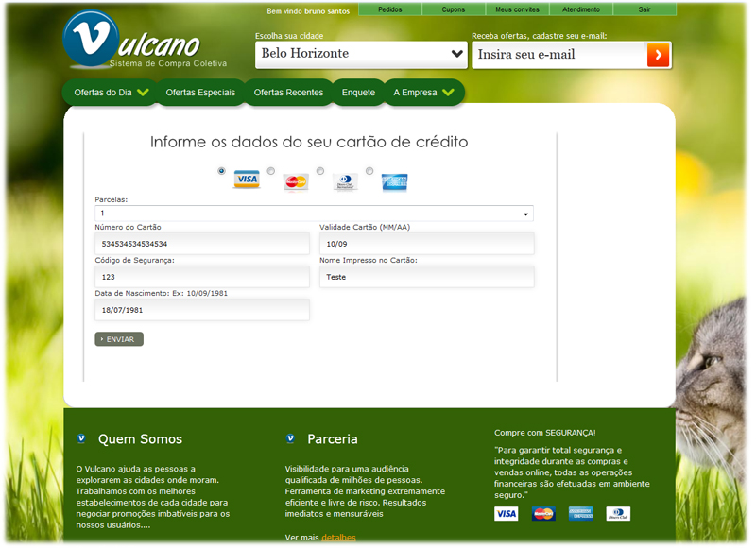
Task: Select the Diners Club radio button
Action: click(x=320, y=171)
